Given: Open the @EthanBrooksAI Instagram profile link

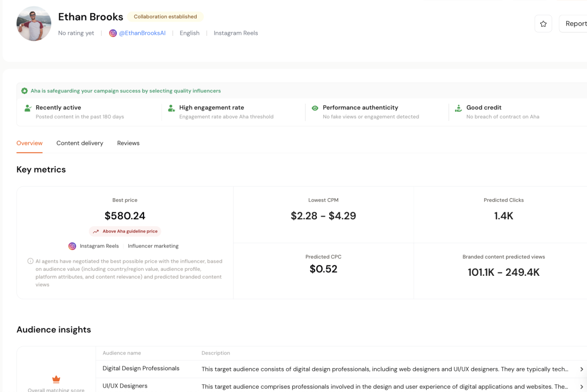Looking at the screenshot, I should [x=142, y=33].
